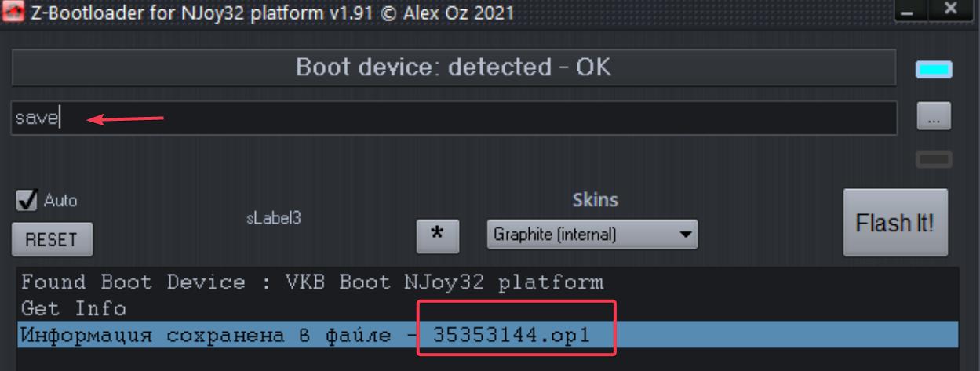
Task: Click the cyan status indicator light
Action: pyautogui.click(x=934, y=71)
